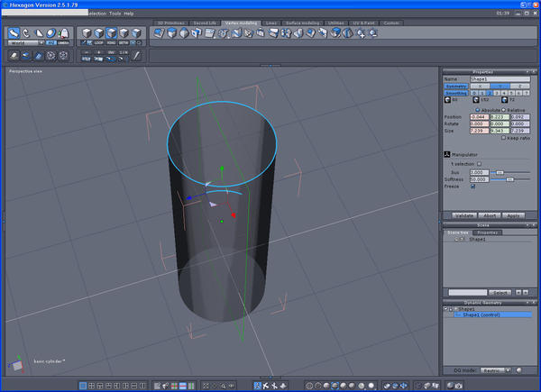This screenshot has height=392, width=541.
Task: Click the LOOP selection button
Action: (x=99, y=41)
